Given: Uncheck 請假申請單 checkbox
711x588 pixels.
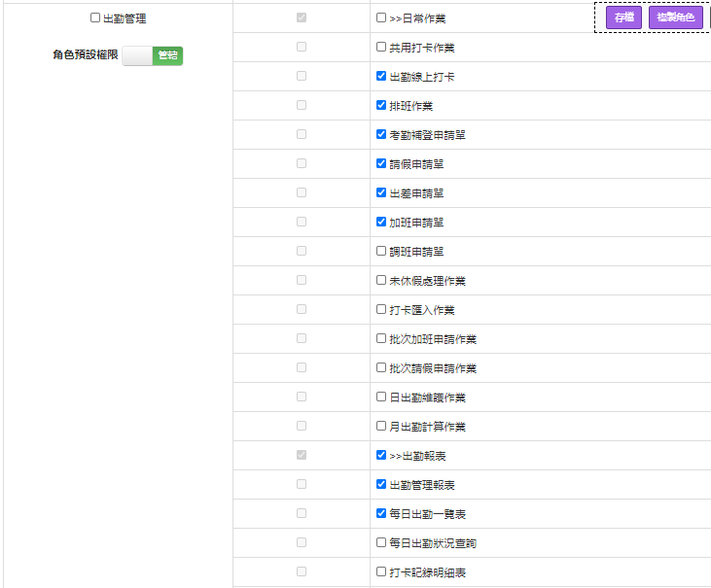Looking at the screenshot, I should click(381, 163).
